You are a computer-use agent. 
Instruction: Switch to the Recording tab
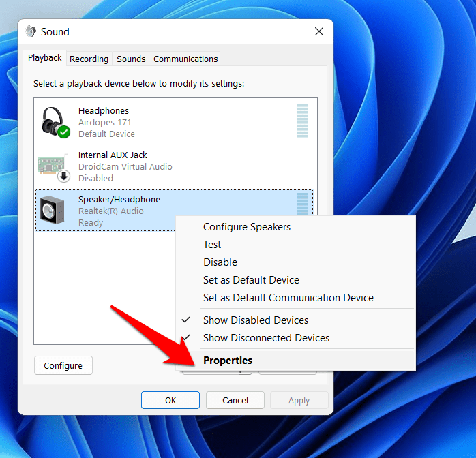pos(89,59)
